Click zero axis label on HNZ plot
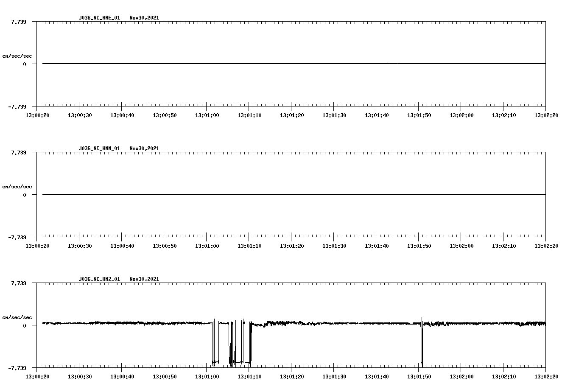This screenshot has width=576, height=392. point(25,325)
